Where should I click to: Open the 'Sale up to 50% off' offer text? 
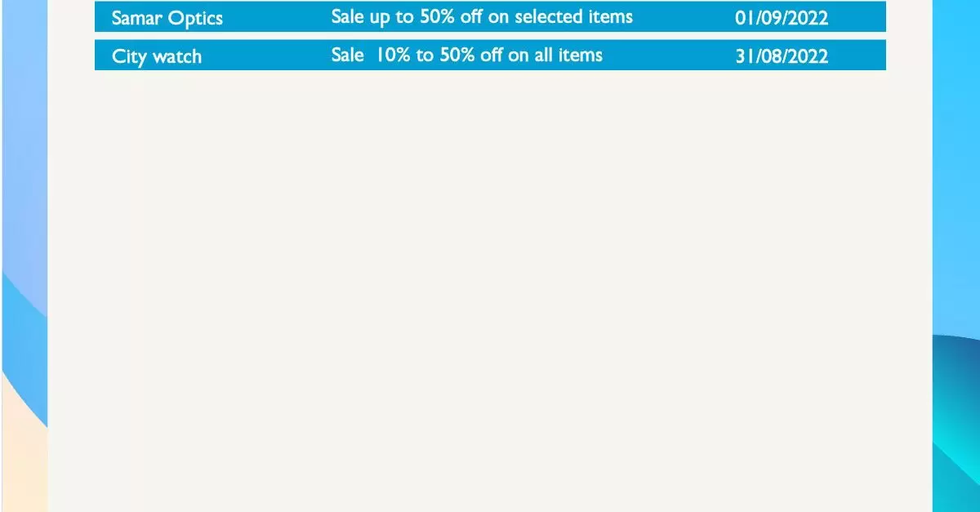coord(482,17)
